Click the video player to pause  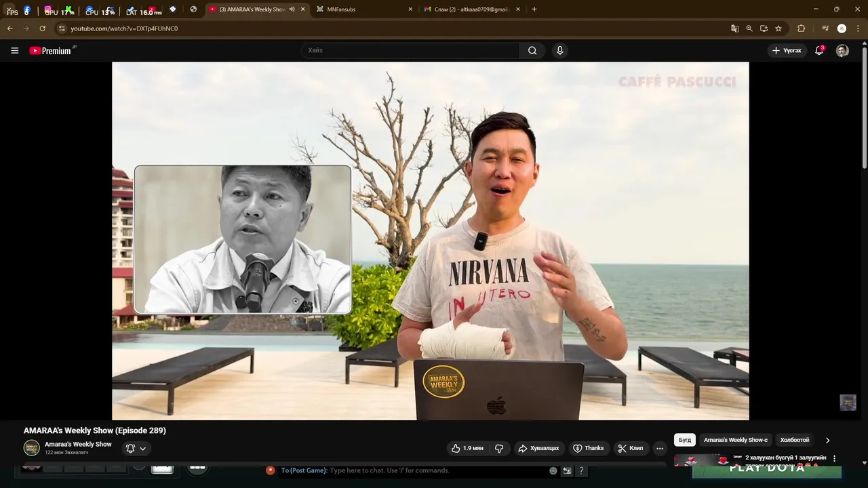click(431, 241)
